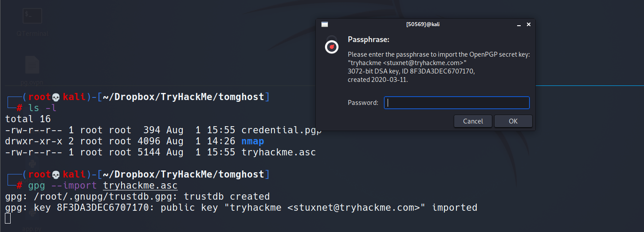Close the passphrase dialog with X button
Screen dimensions: 644x232
pyautogui.click(x=528, y=25)
